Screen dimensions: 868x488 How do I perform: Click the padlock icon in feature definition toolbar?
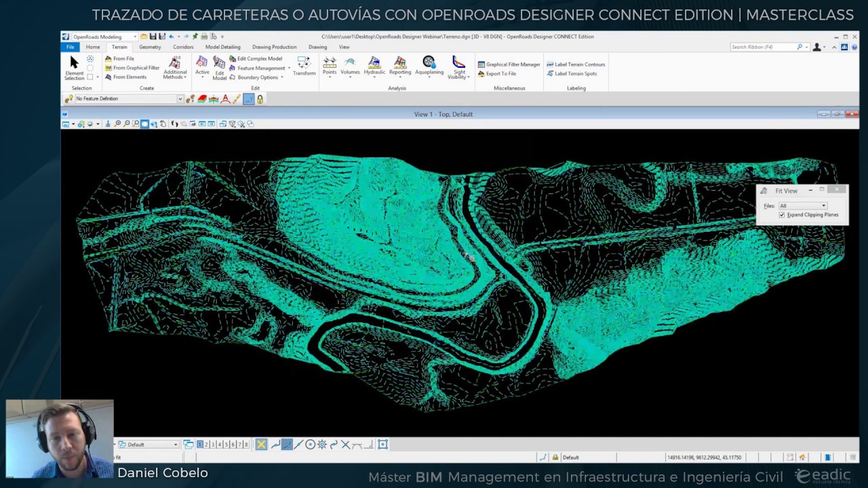tap(260, 99)
